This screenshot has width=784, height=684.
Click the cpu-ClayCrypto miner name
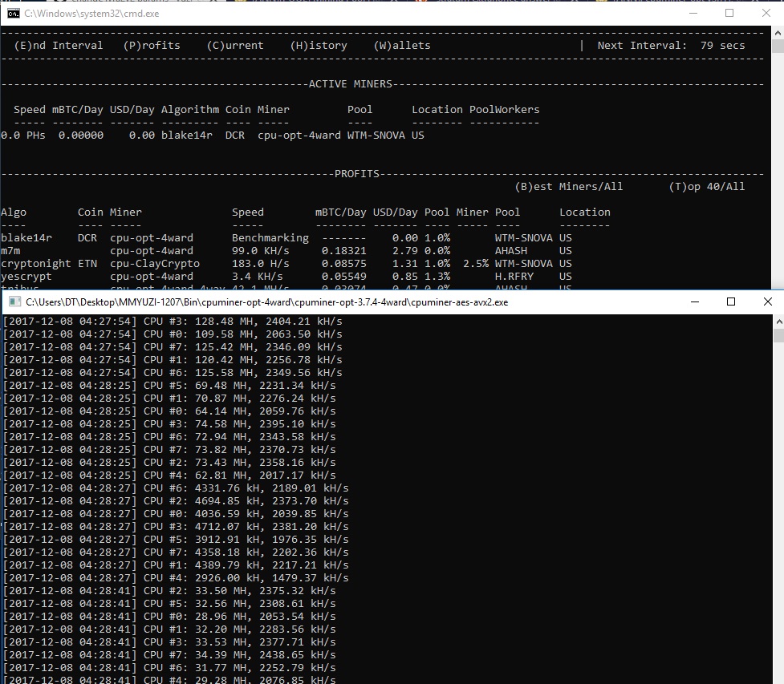(x=155, y=264)
